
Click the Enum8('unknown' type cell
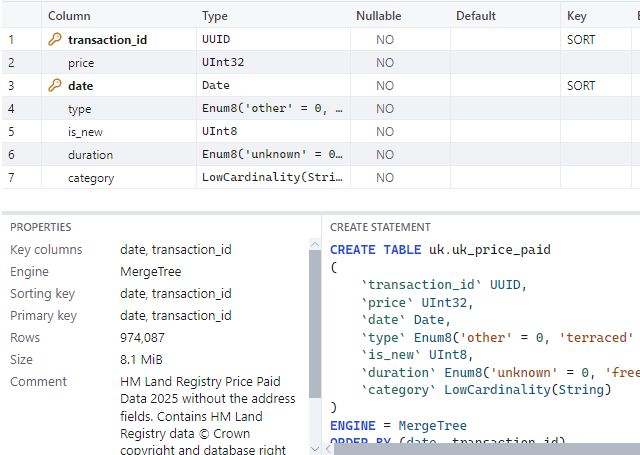[x=273, y=154]
